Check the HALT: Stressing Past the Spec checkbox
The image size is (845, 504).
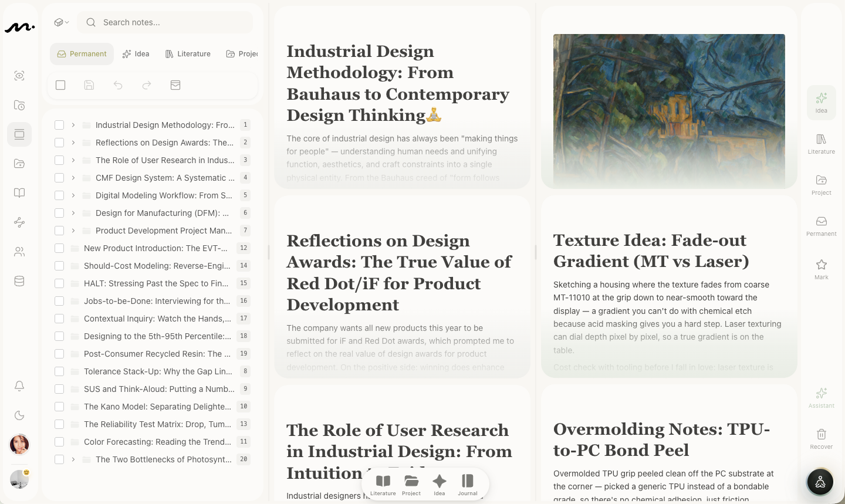click(x=59, y=283)
